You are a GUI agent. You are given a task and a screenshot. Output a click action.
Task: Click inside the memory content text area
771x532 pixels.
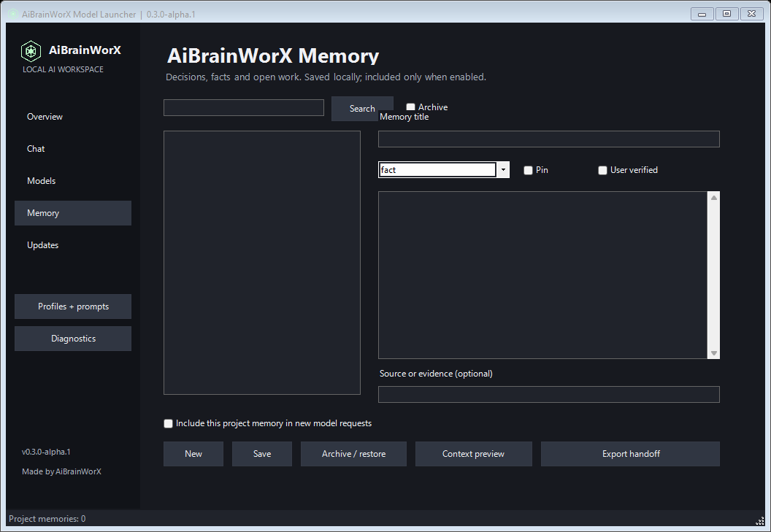coord(543,275)
